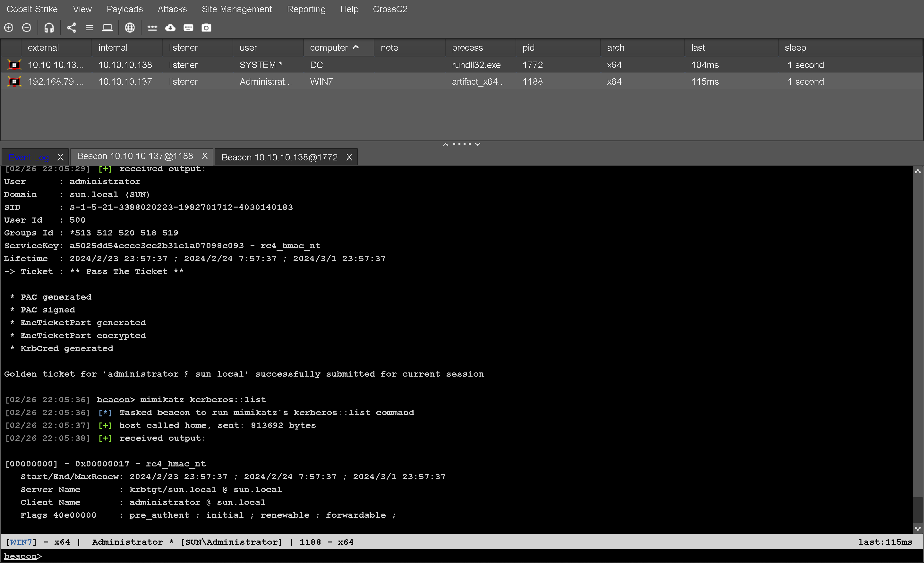
Task: Open credentials view (asterisks icon)
Action: pos(152,28)
